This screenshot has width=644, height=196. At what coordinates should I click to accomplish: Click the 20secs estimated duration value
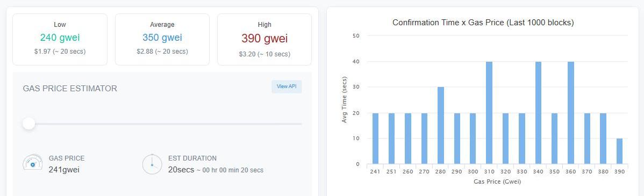(x=181, y=169)
